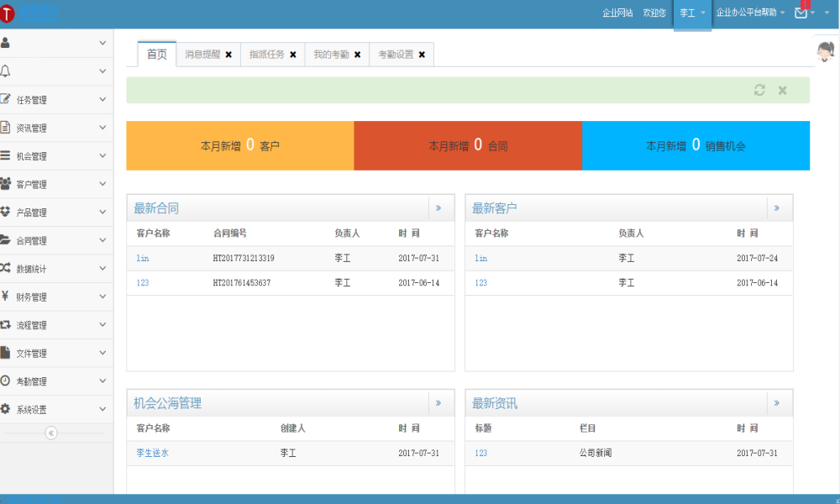Open customer 123 in 最新客户
840x504 pixels.
[x=481, y=283]
